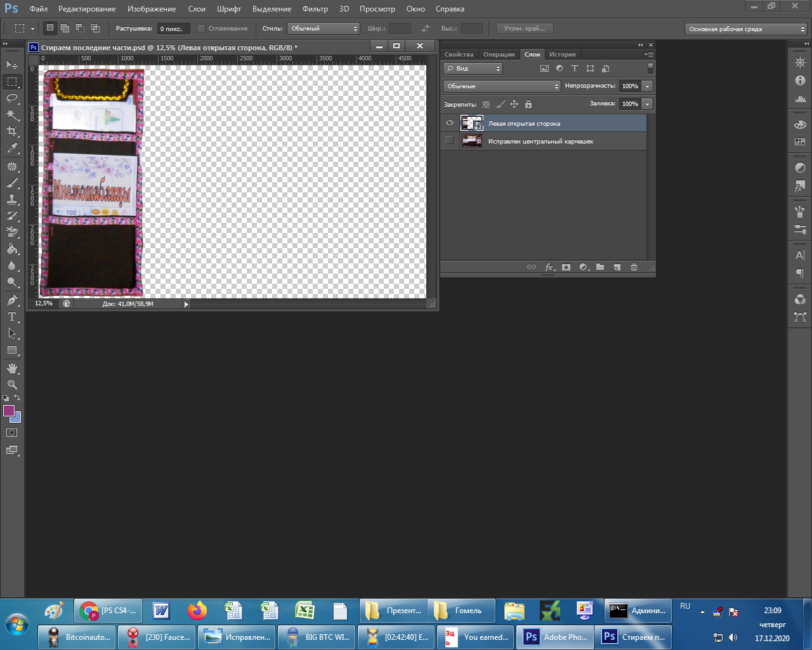This screenshot has width=812, height=650.
Task: Select the Horizontal Type tool
Action: [x=12, y=317]
